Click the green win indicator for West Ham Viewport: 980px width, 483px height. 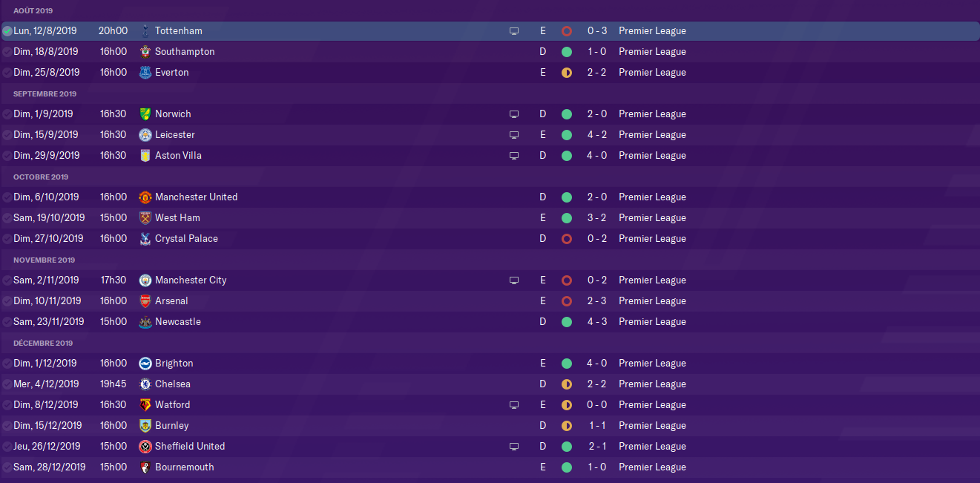(x=567, y=218)
